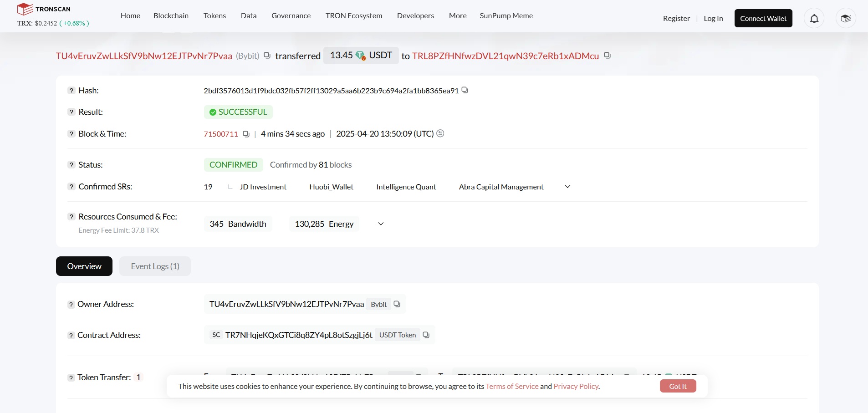Image resolution: width=868 pixels, height=413 pixels.
Task: Click JD Investment in Confirmed SRs
Action: [263, 187]
